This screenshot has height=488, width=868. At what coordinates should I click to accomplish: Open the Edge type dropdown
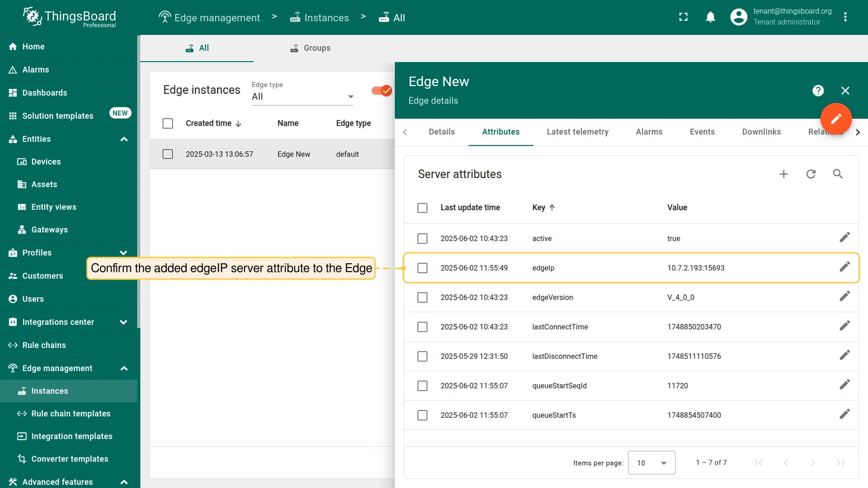tap(302, 97)
